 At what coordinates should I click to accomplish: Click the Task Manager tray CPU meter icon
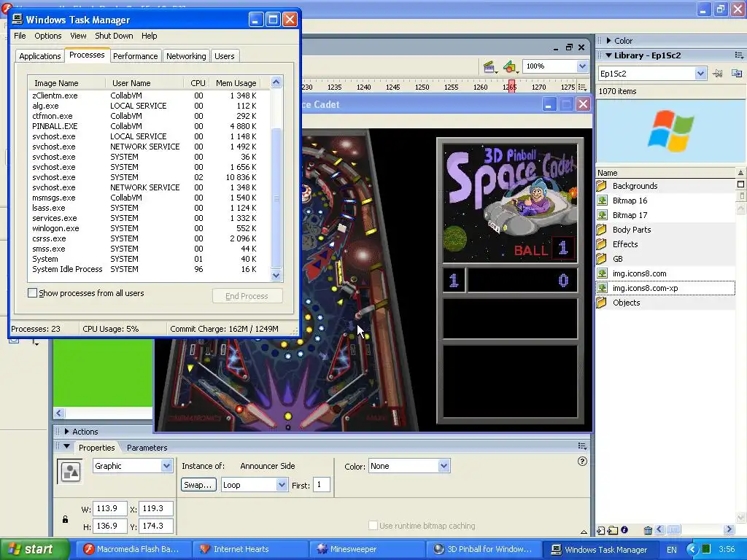pyautogui.click(x=706, y=549)
